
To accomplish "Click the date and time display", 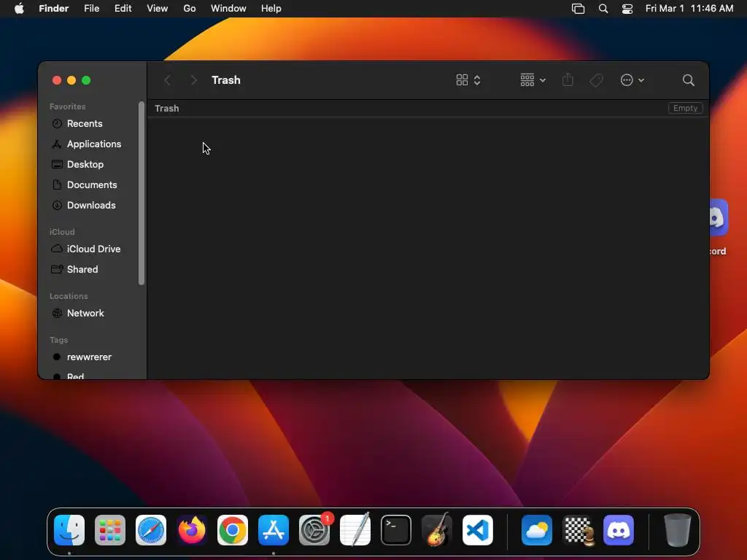I will (689, 9).
